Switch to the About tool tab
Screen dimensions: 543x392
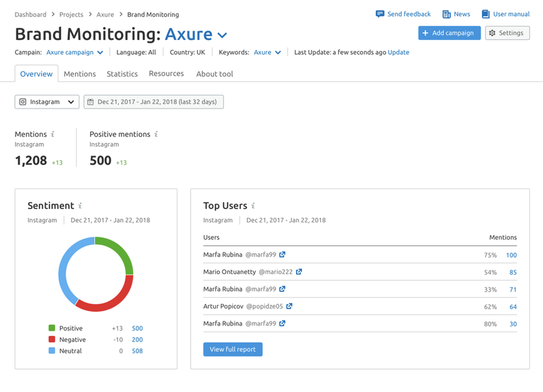[x=214, y=74]
